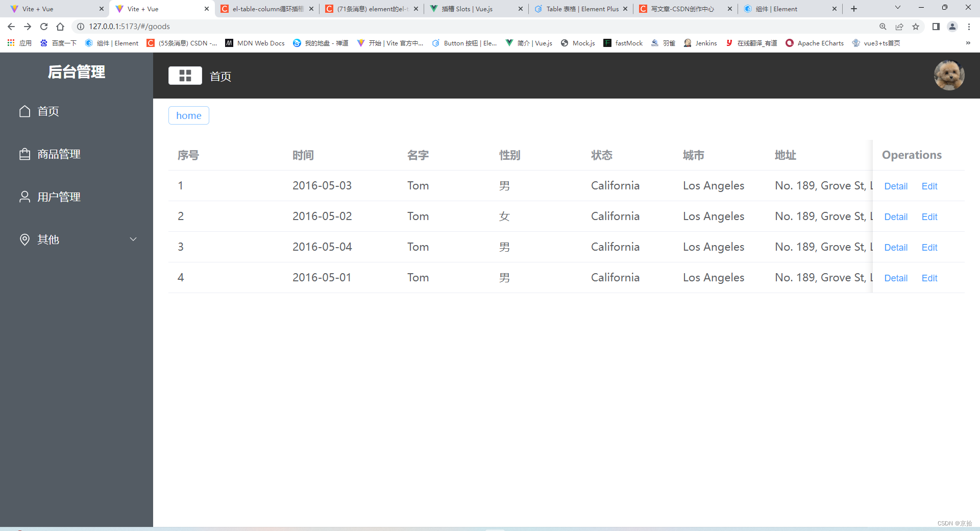Open 首页 in the sidebar menu
Viewport: 980px width, 531px height.
point(77,111)
